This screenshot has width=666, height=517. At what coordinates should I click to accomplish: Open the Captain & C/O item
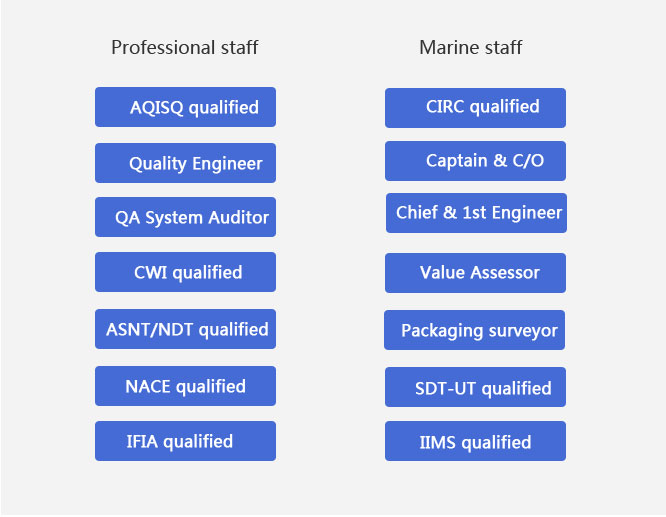(475, 161)
